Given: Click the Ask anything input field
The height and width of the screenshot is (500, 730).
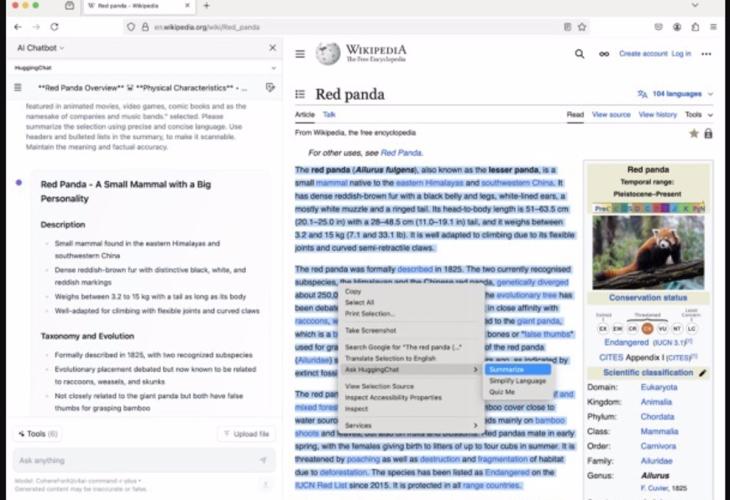Looking at the screenshot, I should (x=130, y=460).
